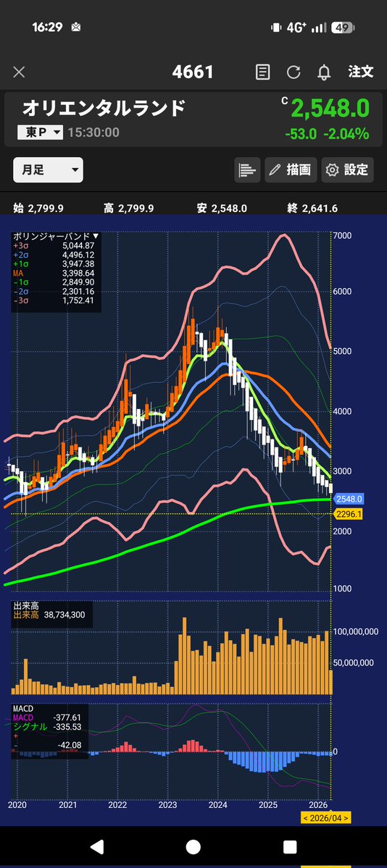This screenshot has height=868, width=387.
Task: Tap the price-band volume bars icon
Action: (x=247, y=170)
